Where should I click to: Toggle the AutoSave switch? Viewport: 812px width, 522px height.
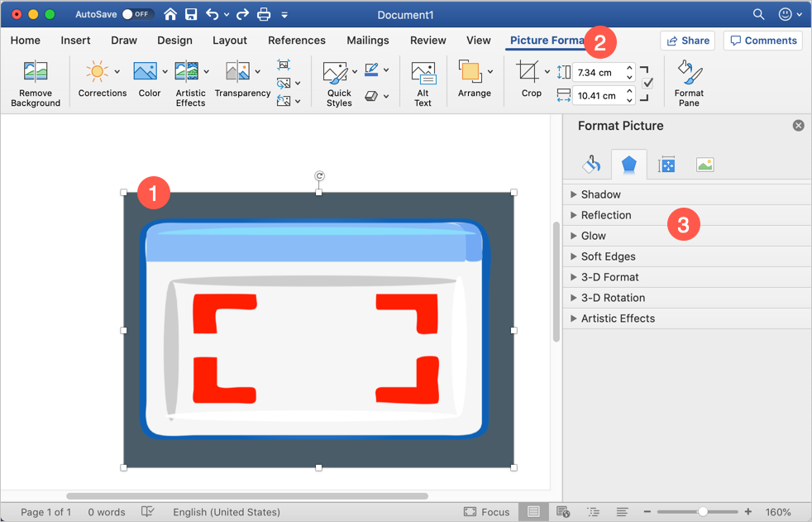tap(136, 14)
